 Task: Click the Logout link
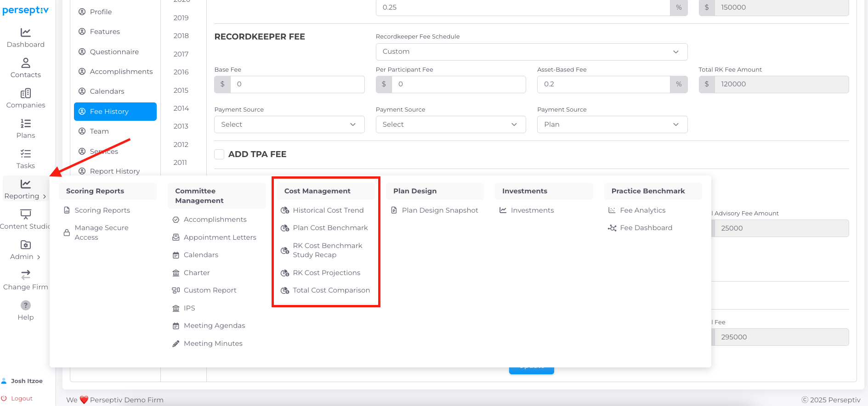[17, 398]
